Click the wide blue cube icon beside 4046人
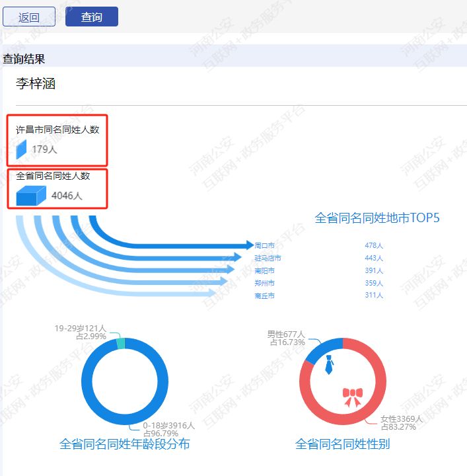 coord(31,196)
